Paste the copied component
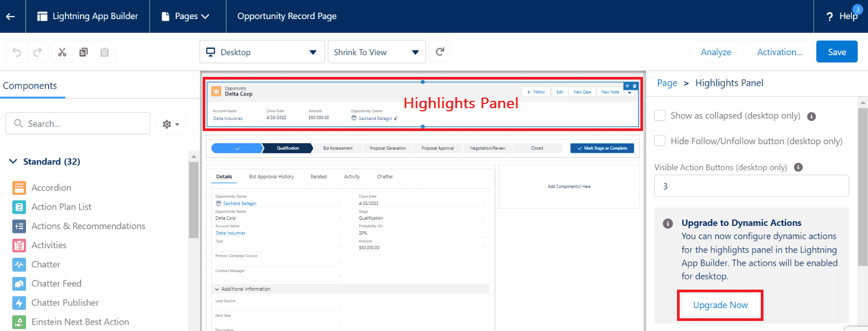This screenshot has height=331, width=868. coord(105,52)
